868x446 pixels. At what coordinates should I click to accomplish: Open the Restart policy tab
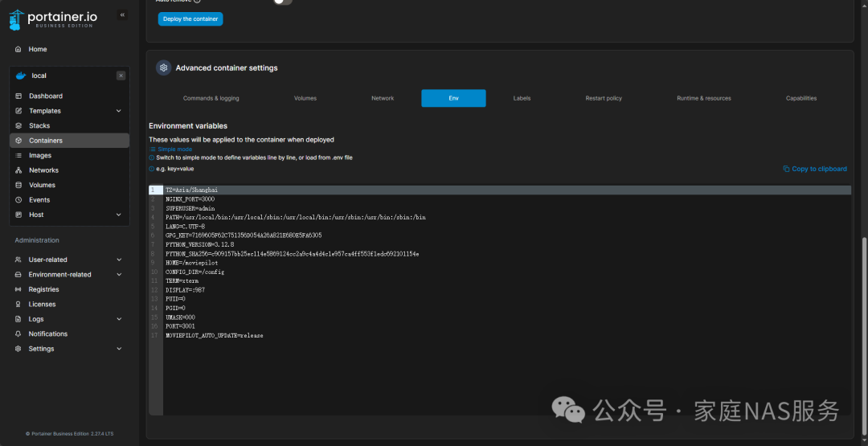[x=604, y=98]
